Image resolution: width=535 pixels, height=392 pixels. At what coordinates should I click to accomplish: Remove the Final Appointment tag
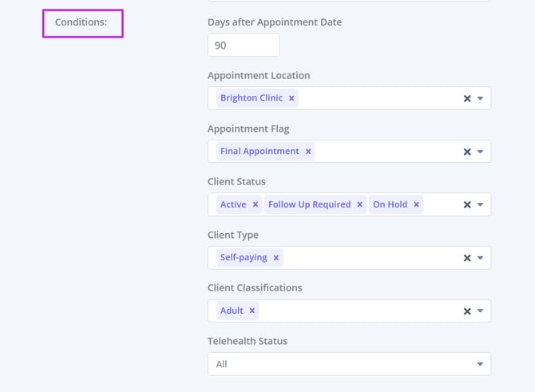[308, 152]
